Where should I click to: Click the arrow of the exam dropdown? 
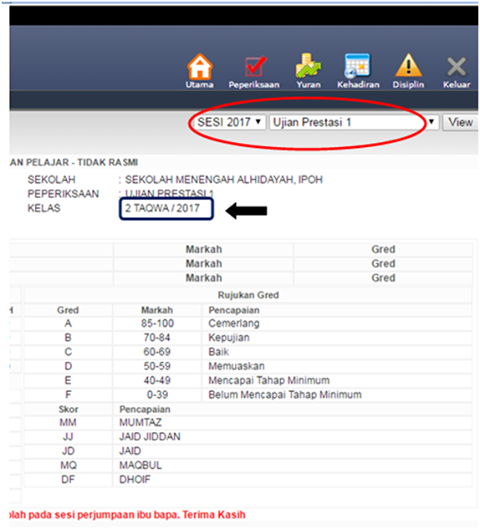431,122
